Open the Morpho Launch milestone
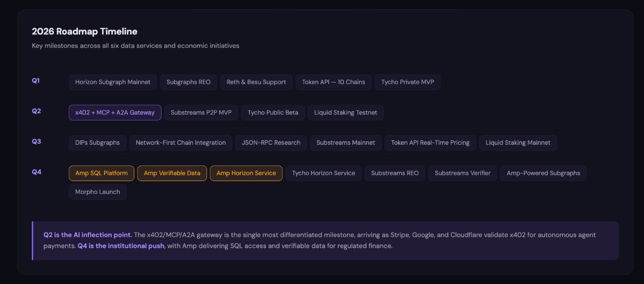This screenshot has height=284, width=644. click(98, 192)
